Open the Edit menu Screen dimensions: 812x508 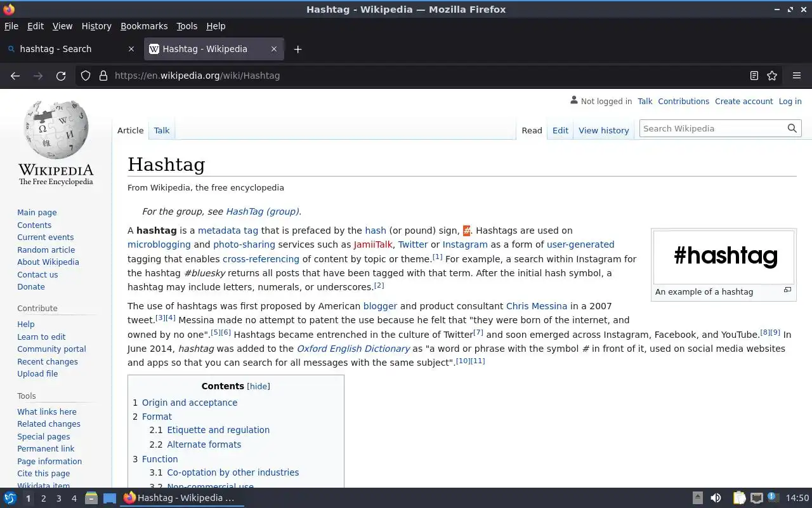point(36,26)
